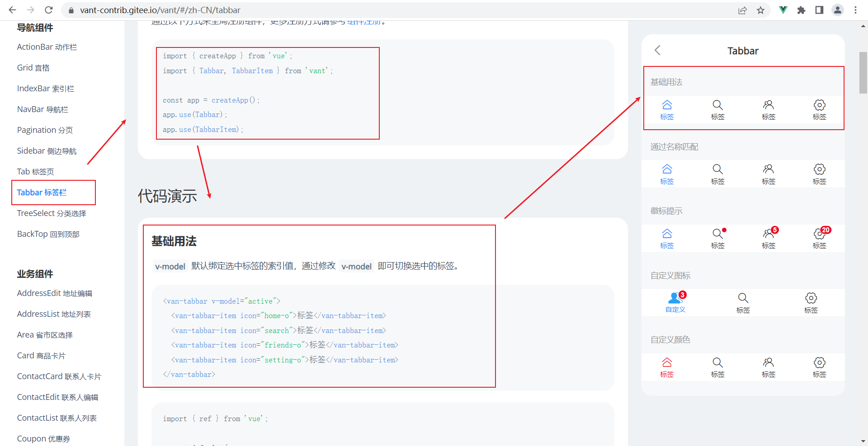Viewport: 868px width, 446px height.
Task: Select the settings tab with badge 20
Action: (x=819, y=239)
